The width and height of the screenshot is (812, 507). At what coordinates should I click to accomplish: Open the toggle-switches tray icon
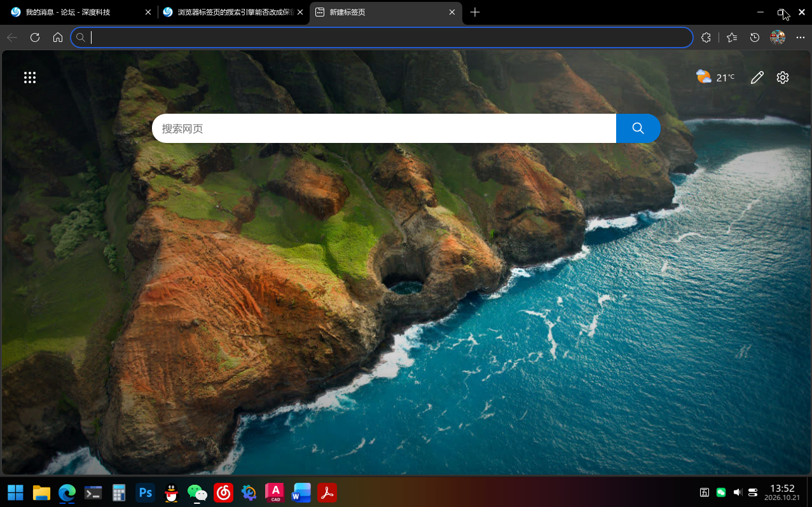753,492
